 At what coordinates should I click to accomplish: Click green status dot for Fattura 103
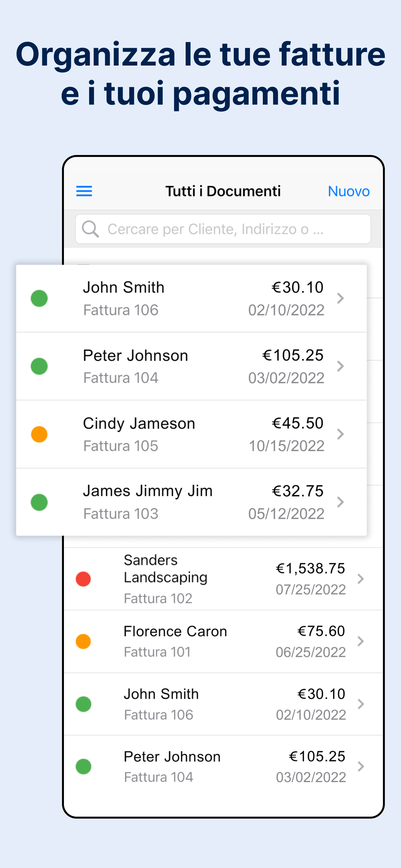(39, 502)
